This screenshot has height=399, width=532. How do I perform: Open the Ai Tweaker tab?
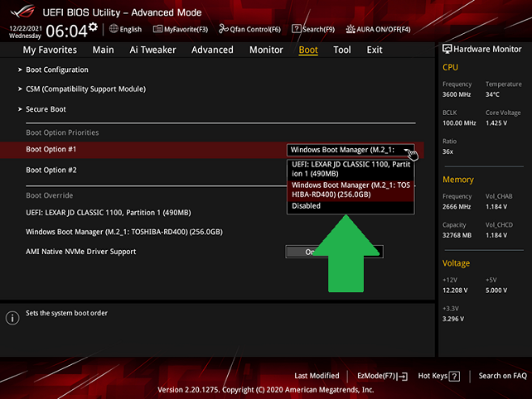[152, 50]
